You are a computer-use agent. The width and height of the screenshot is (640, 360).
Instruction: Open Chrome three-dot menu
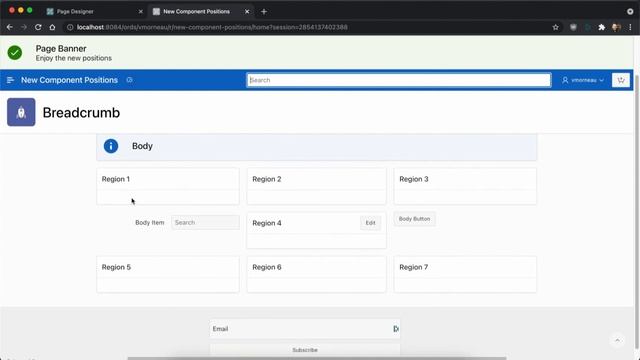(x=630, y=27)
